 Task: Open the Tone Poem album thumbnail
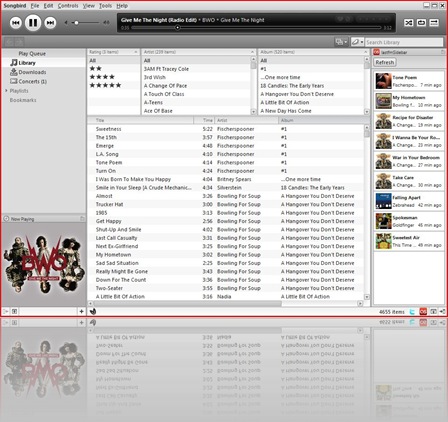(x=383, y=81)
